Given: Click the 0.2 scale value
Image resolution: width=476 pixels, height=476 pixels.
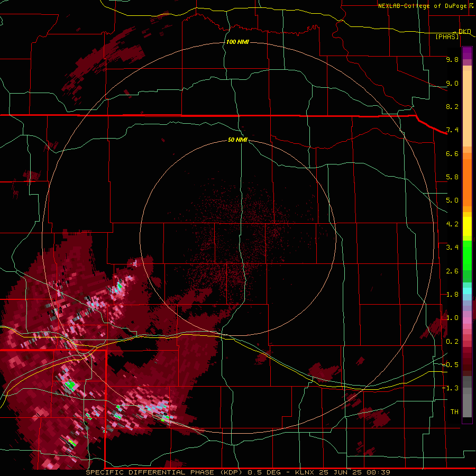Looking at the screenshot, I should click(x=452, y=342).
